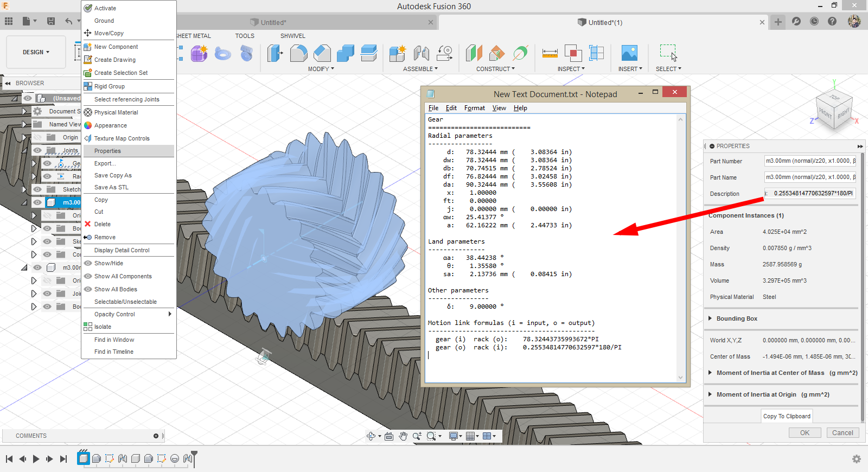The width and height of the screenshot is (868, 472).
Task: Click in the Part Number field
Action: (x=810, y=161)
